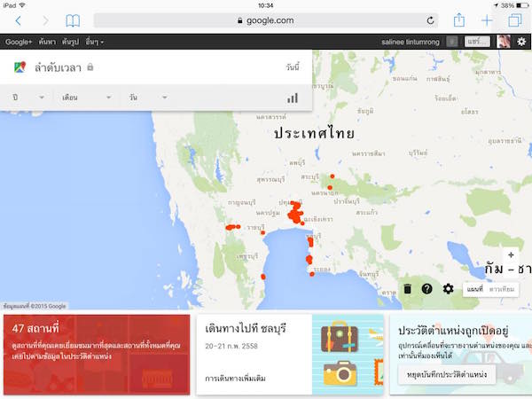Select แผนที่ map view mode
Screen dimensions: 532x399
[x=474, y=289]
